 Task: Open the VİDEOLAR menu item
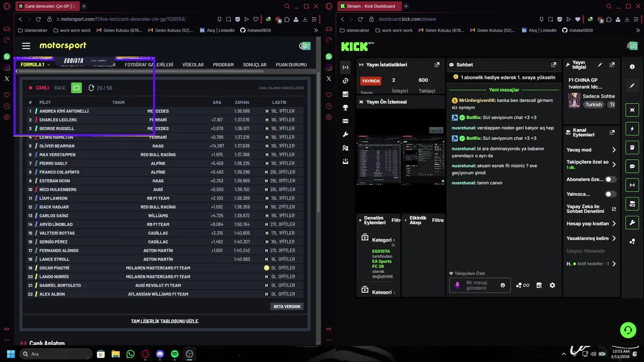193,65
